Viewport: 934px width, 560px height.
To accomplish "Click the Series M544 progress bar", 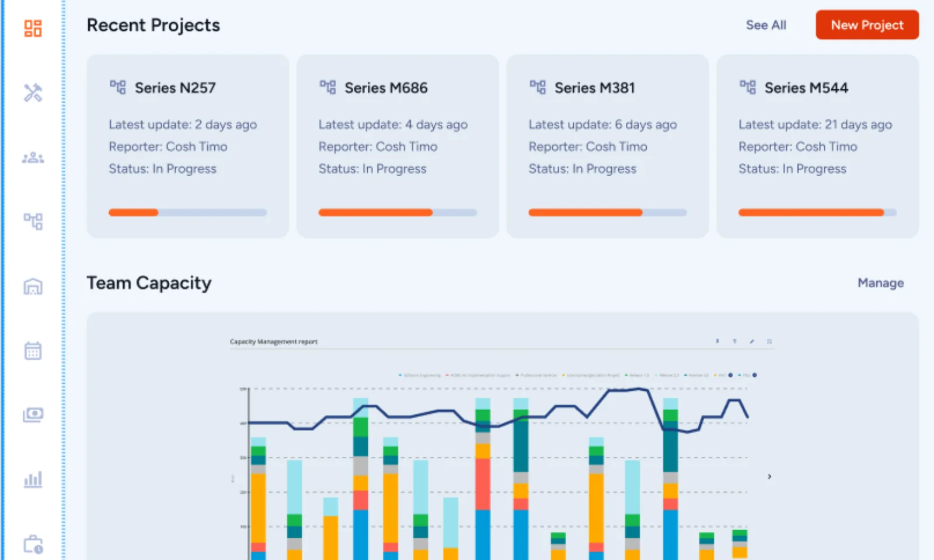I will tap(817, 213).
